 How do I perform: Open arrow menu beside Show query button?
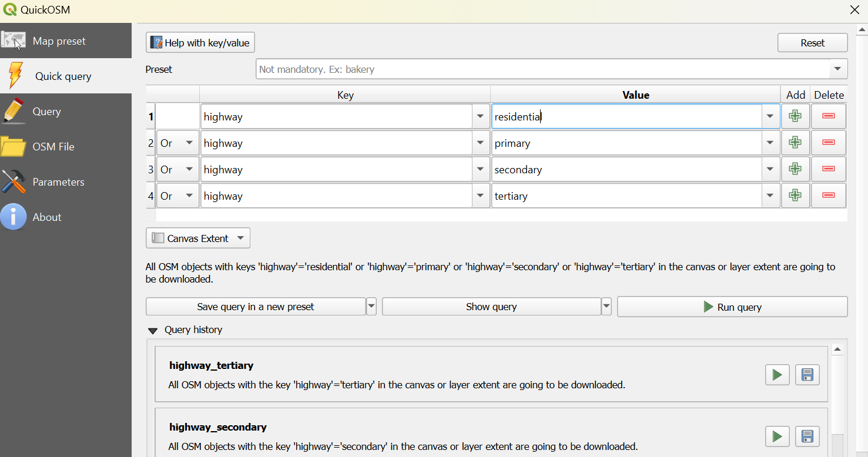(606, 307)
